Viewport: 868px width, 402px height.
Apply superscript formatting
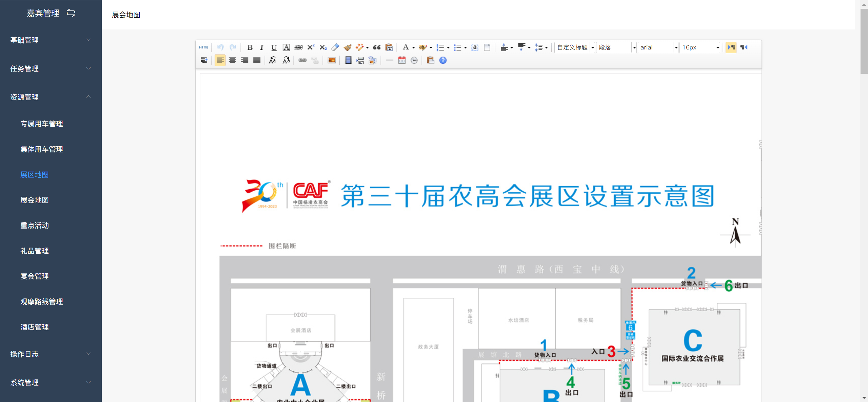coord(311,47)
